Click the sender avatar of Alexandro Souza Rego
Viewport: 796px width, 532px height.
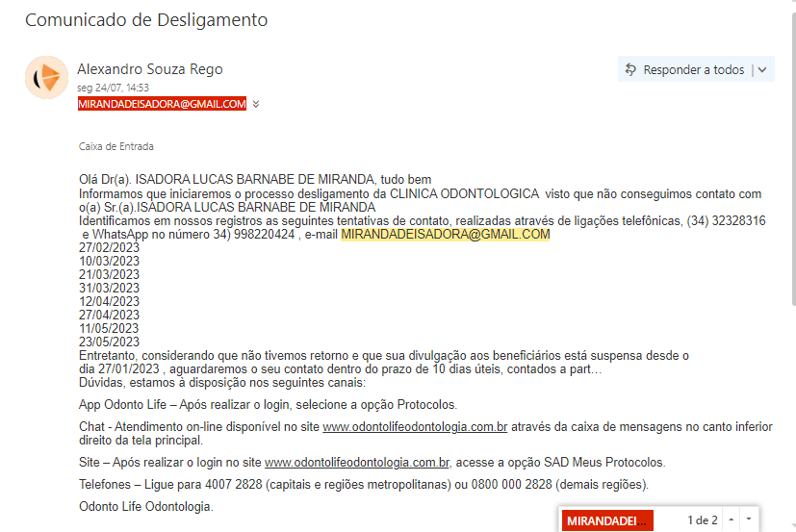point(47,77)
